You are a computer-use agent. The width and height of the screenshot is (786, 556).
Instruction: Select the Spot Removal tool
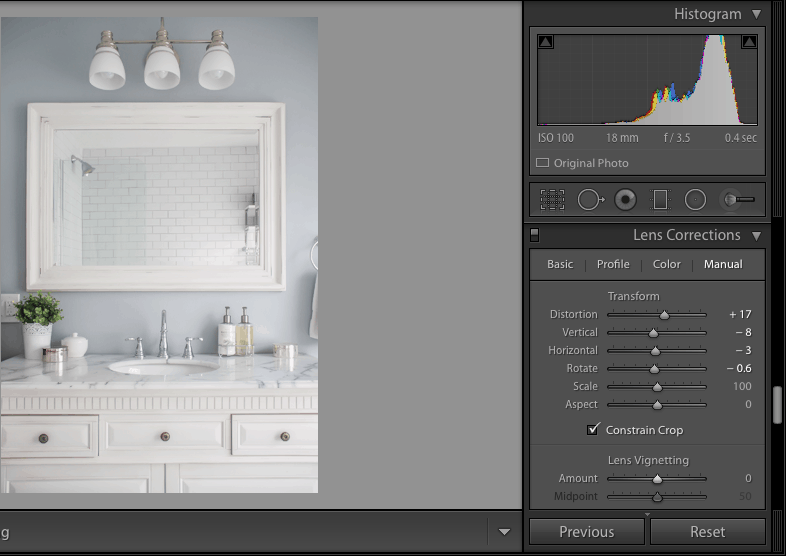click(591, 200)
